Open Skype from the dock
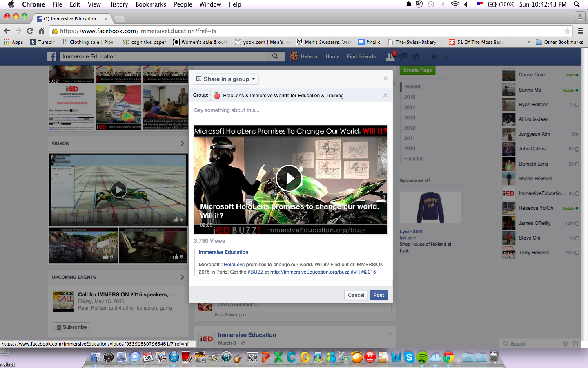588x368 pixels. coord(409,357)
